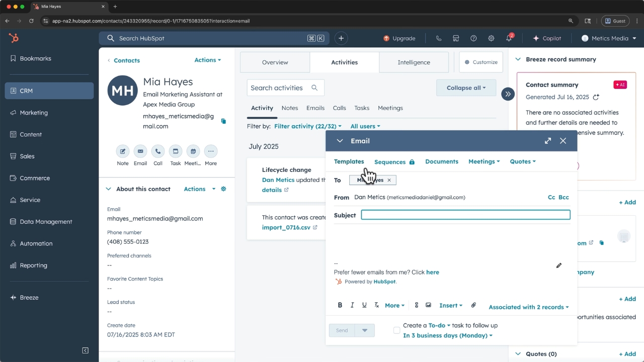The height and width of the screenshot is (362, 644).
Task: Open the notifications bell
Action: tap(509, 38)
